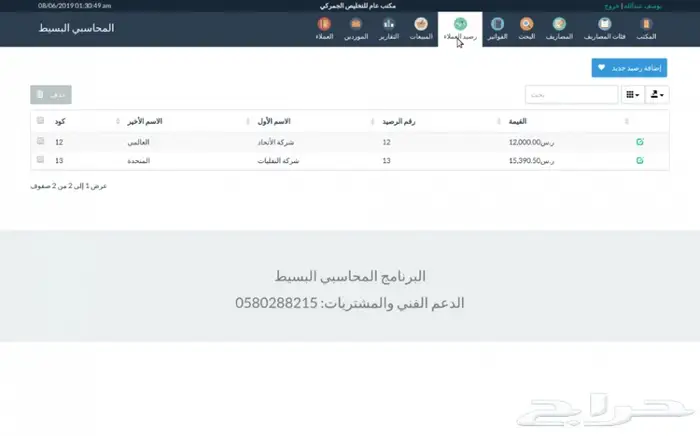The image size is (700, 436).
Task: Click the شركة النقليات first-name cell
Action: click(278, 161)
